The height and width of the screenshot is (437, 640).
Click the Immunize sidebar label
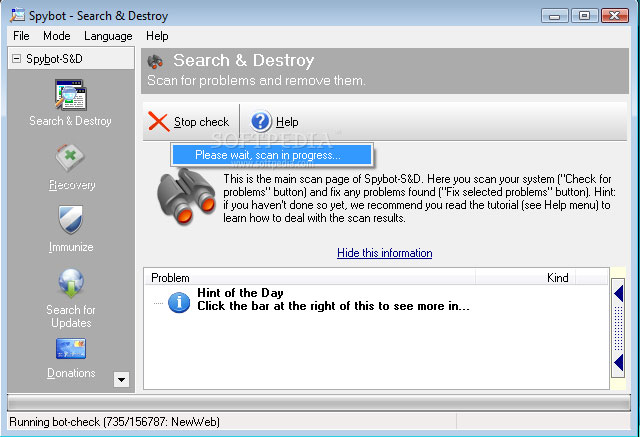[x=71, y=247]
